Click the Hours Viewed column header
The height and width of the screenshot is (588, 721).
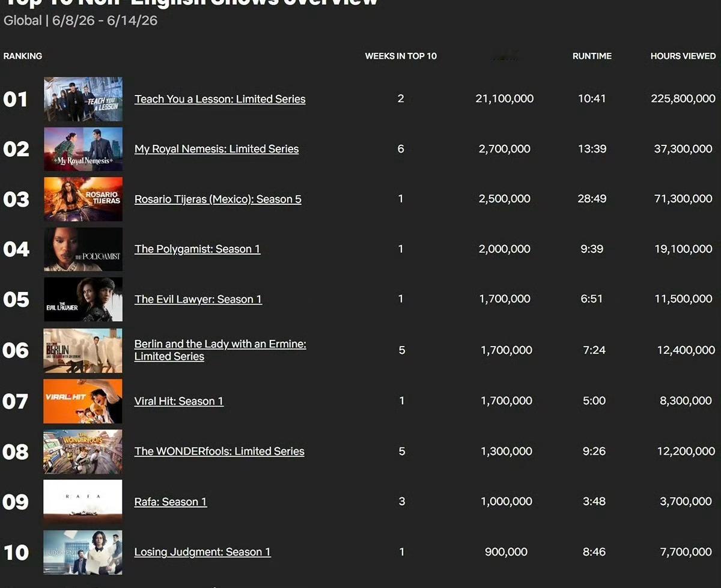click(683, 56)
